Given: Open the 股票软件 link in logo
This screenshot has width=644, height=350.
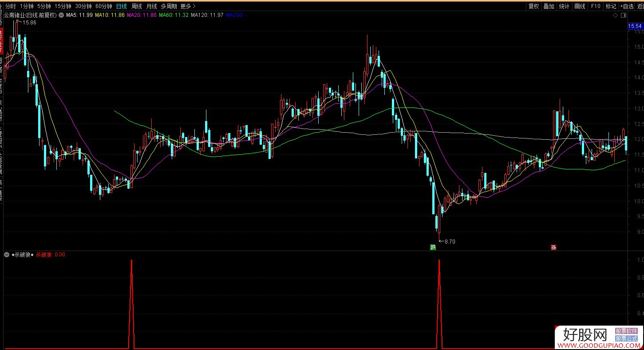Looking at the screenshot, I should pos(626,331).
